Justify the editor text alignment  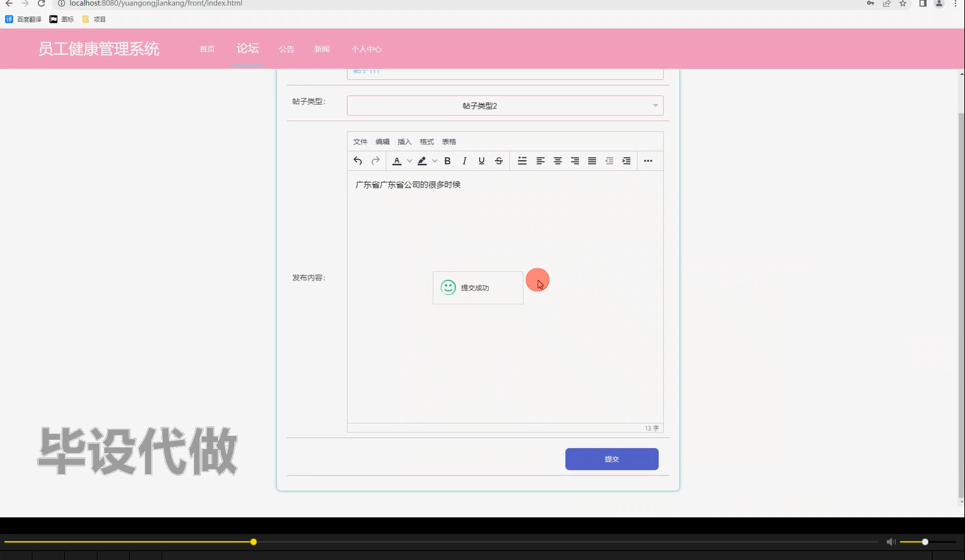pyautogui.click(x=591, y=160)
